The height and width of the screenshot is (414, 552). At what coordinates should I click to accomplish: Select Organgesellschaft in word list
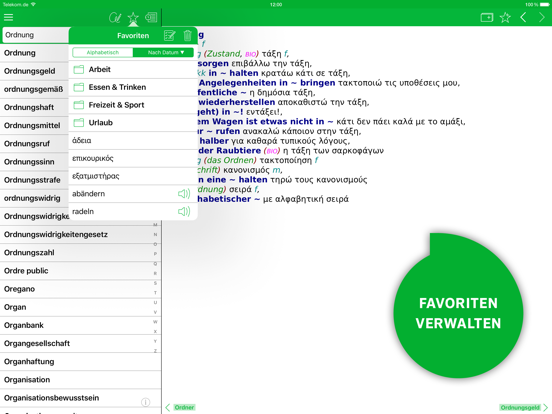point(80,343)
